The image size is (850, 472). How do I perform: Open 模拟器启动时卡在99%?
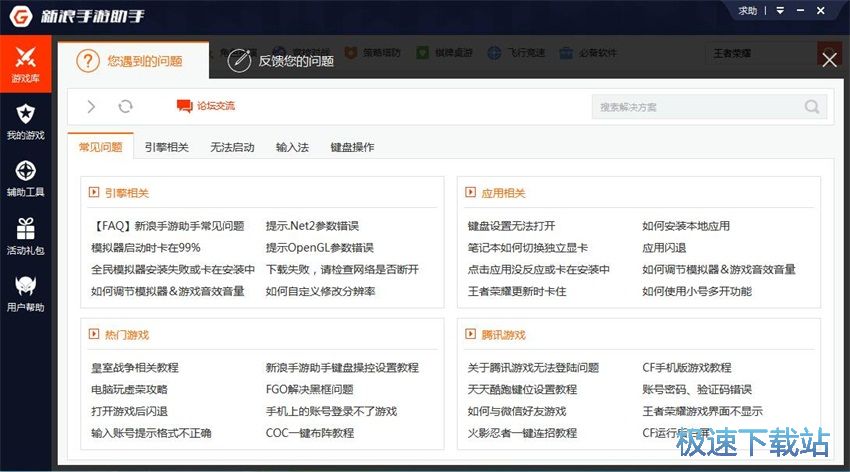coord(146,248)
